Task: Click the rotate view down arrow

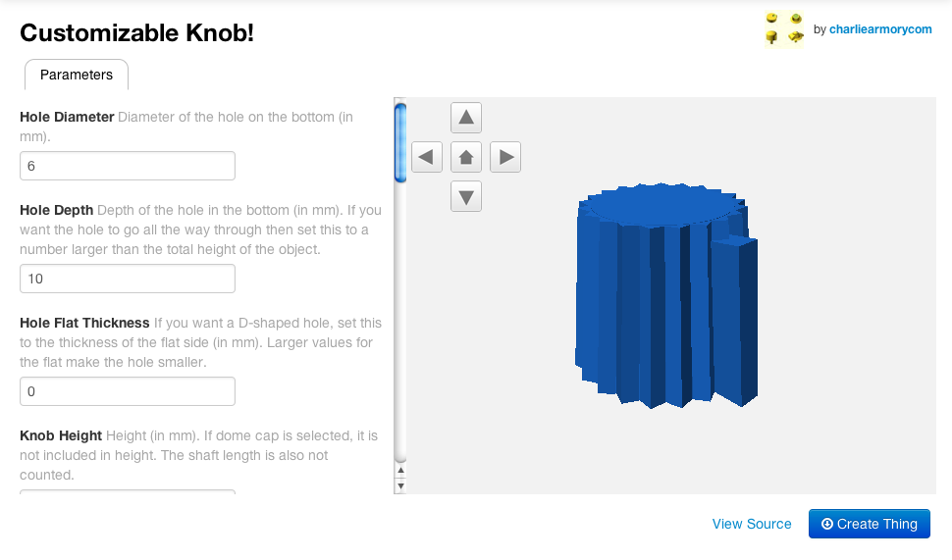Action: (466, 196)
